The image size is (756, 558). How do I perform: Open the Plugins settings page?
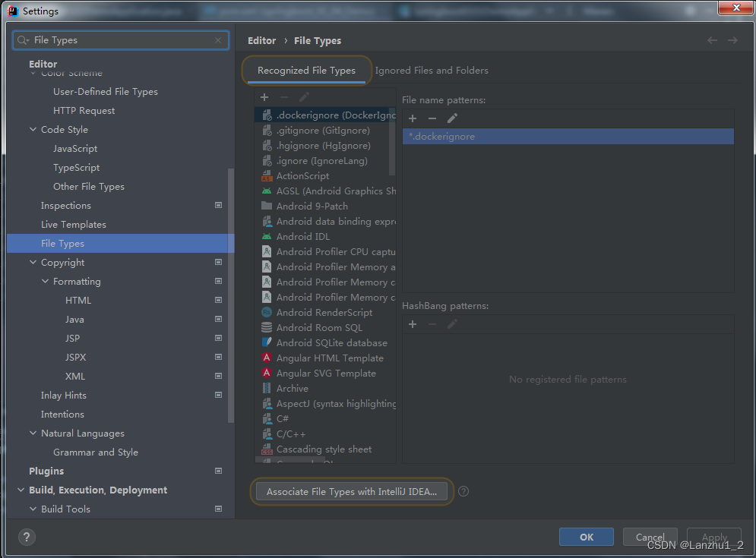46,471
